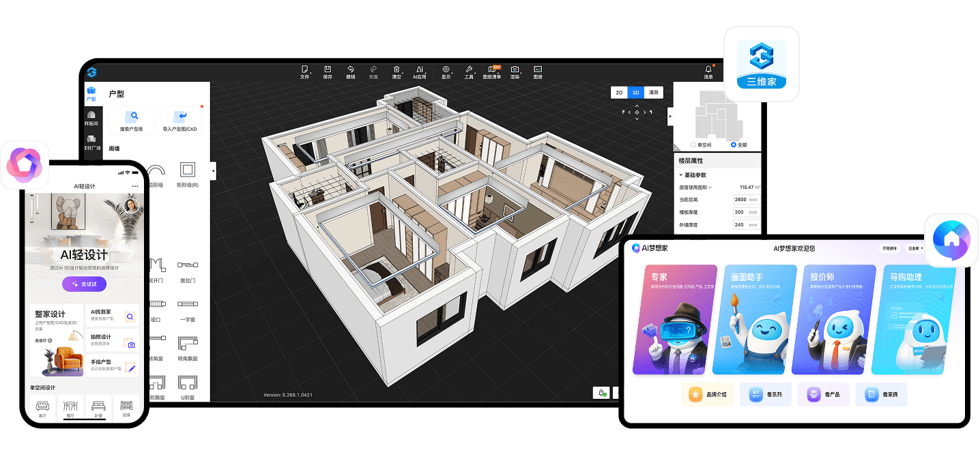Select the 全部 radio button
Screen dimensions: 980x450
coord(734,145)
